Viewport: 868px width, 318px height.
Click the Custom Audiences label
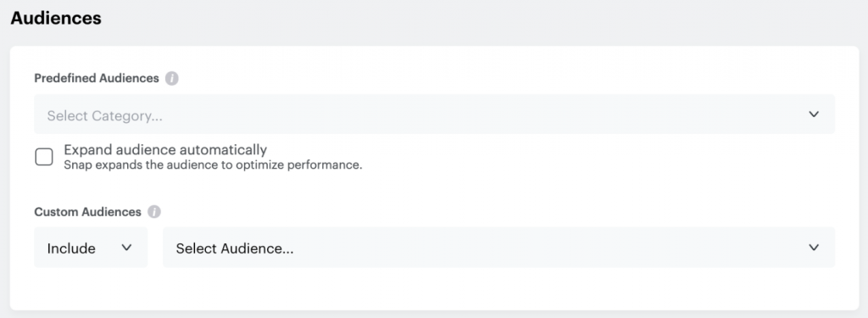point(87,212)
